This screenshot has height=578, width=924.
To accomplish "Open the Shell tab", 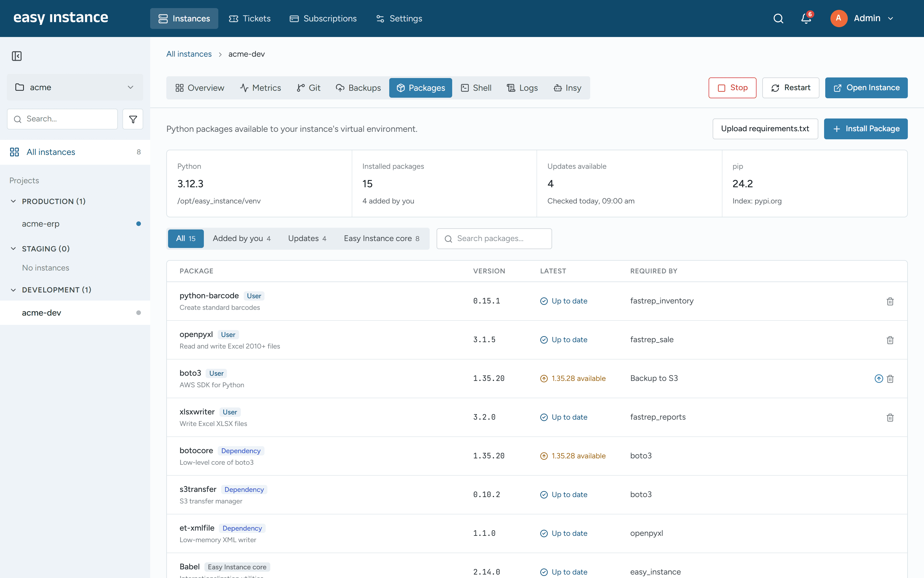I will 476,88.
